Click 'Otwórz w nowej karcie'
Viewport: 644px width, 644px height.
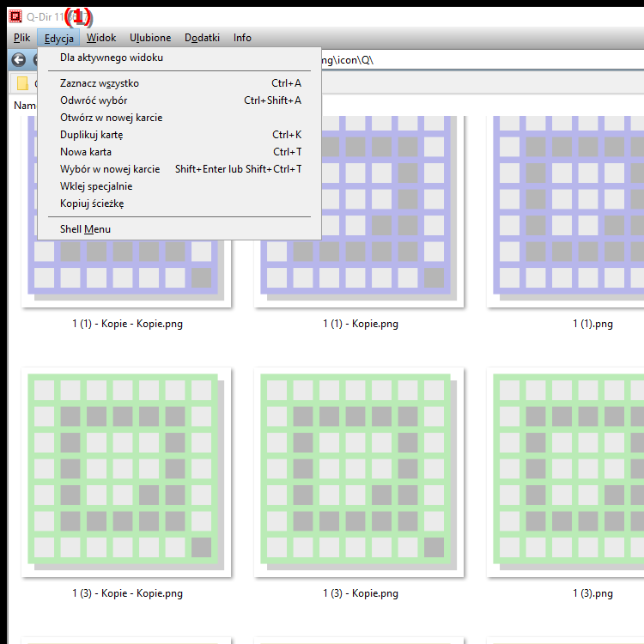[179, 118]
